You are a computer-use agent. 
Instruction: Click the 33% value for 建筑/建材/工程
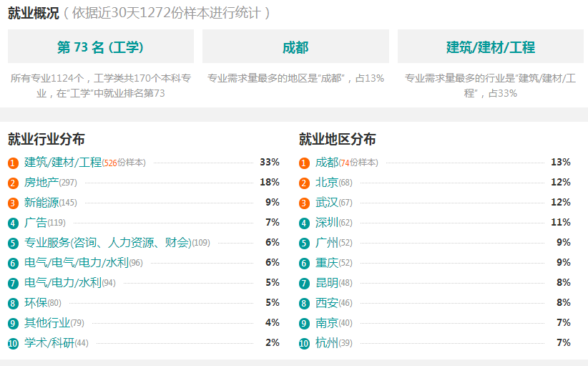(270, 162)
